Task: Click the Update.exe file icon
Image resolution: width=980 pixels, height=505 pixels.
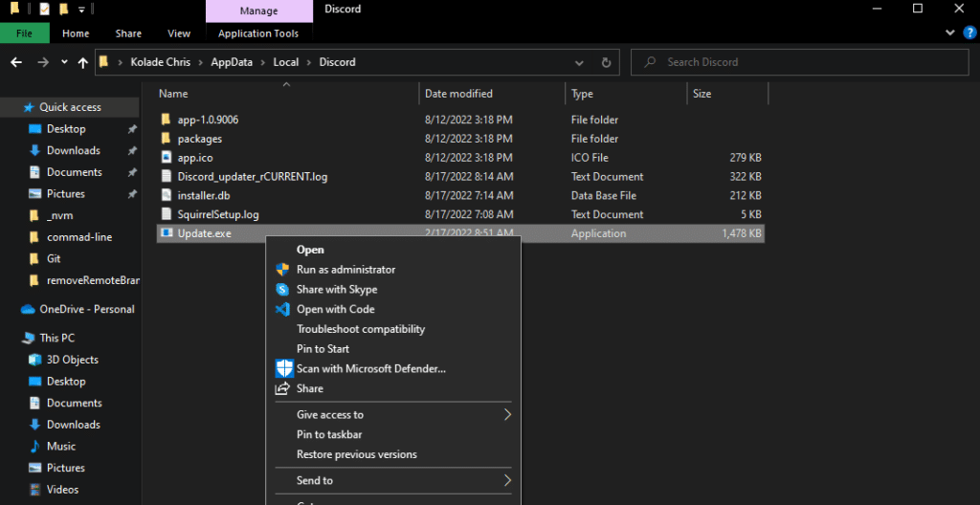Action: (167, 233)
